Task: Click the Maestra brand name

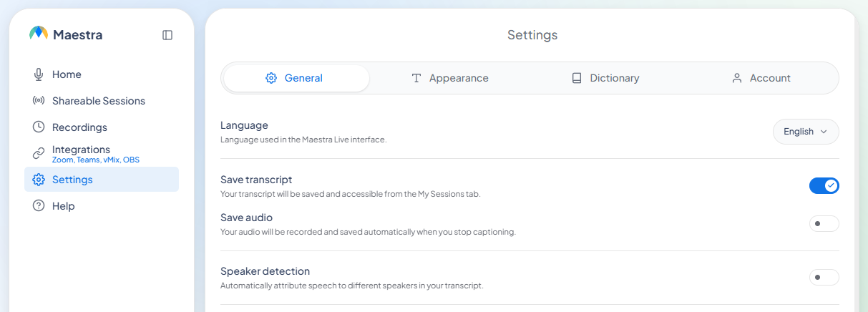Action: coord(77,34)
